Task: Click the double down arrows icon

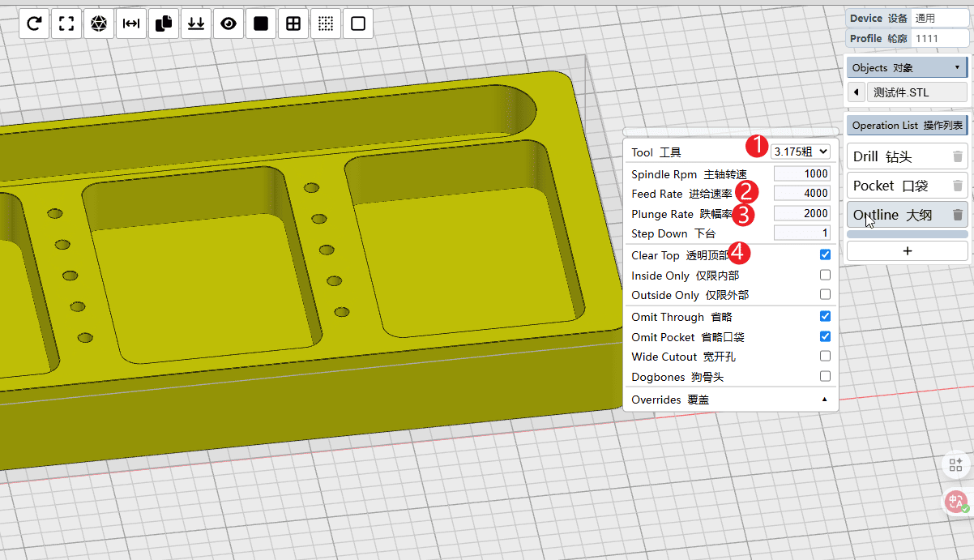Action: (x=196, y=24)
